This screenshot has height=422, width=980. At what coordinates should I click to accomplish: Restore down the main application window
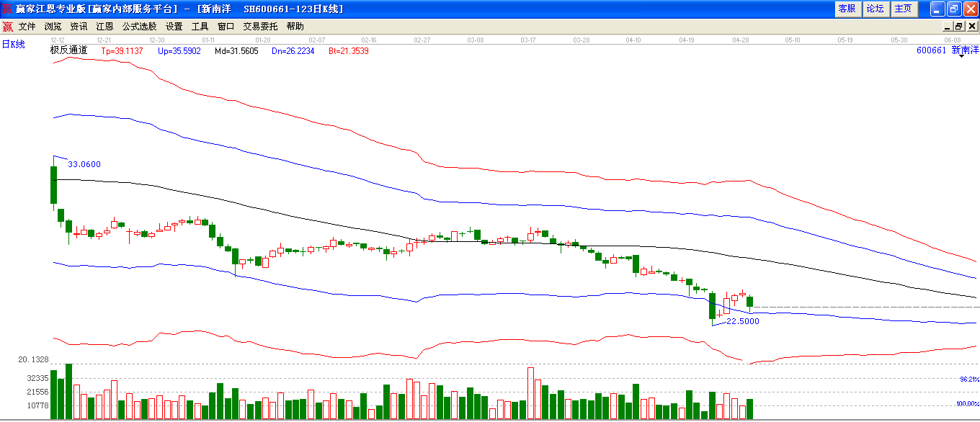point(953,9)
